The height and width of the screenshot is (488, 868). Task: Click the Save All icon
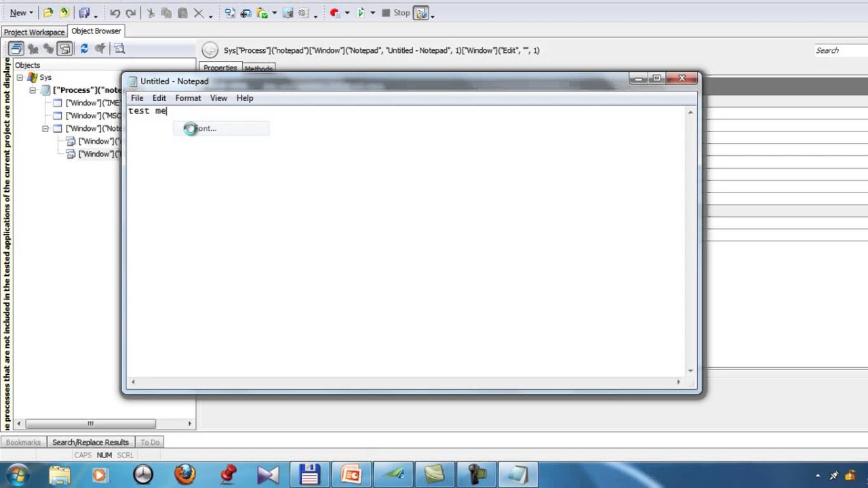pos(84,13)
